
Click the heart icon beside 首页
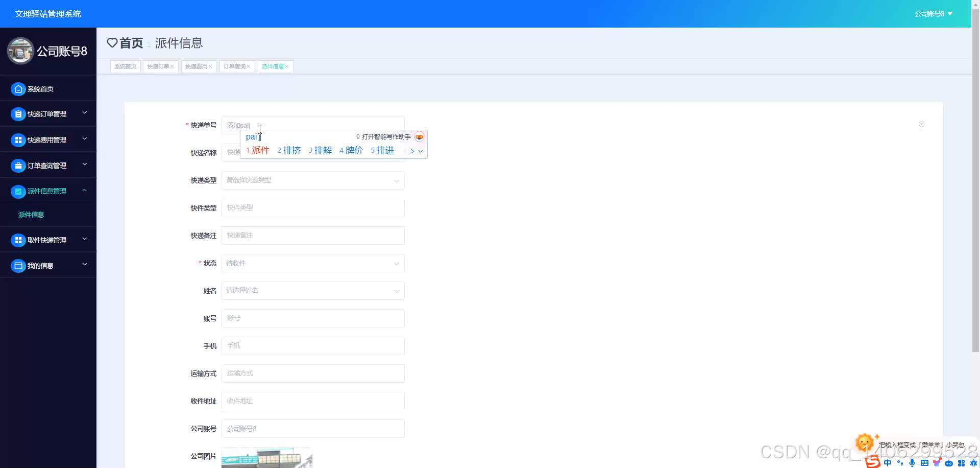[x=112, y=43]
